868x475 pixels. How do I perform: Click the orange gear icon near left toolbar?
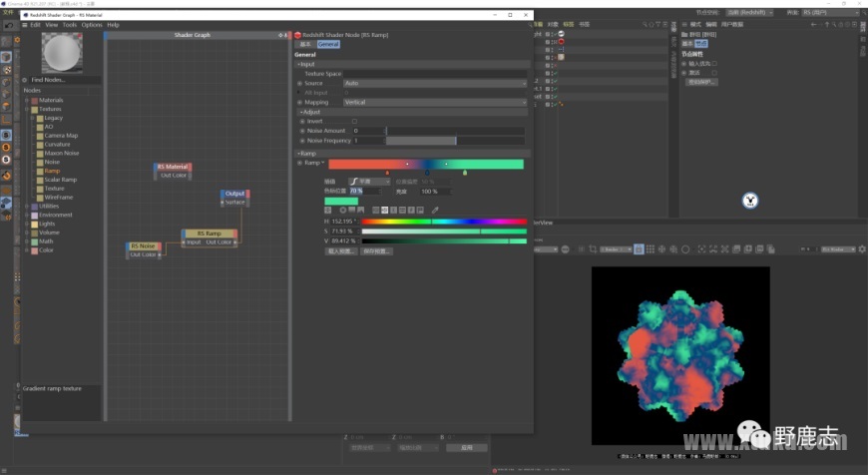click(17, 40)
